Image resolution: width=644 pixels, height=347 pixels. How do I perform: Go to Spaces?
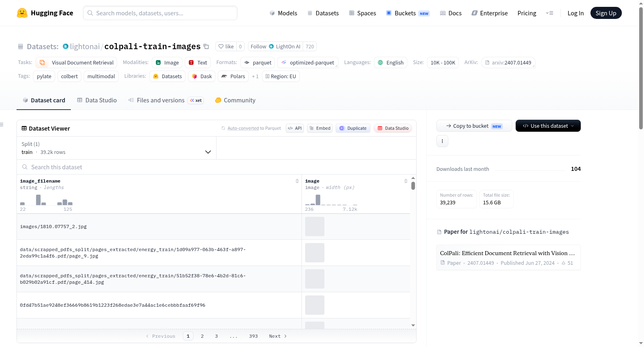(x=363, y=13)
